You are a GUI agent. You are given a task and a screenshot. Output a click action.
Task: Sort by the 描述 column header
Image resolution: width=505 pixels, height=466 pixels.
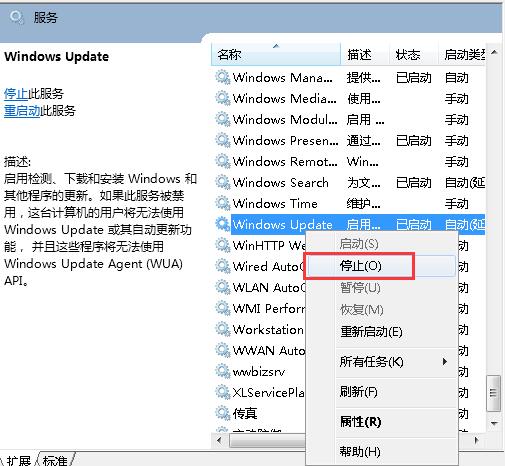pos(365,54)
